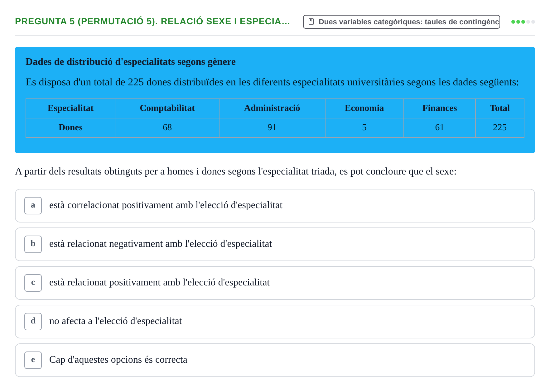
Task: Click the 'Finances' column header
Action: click(x=439, y=108)
